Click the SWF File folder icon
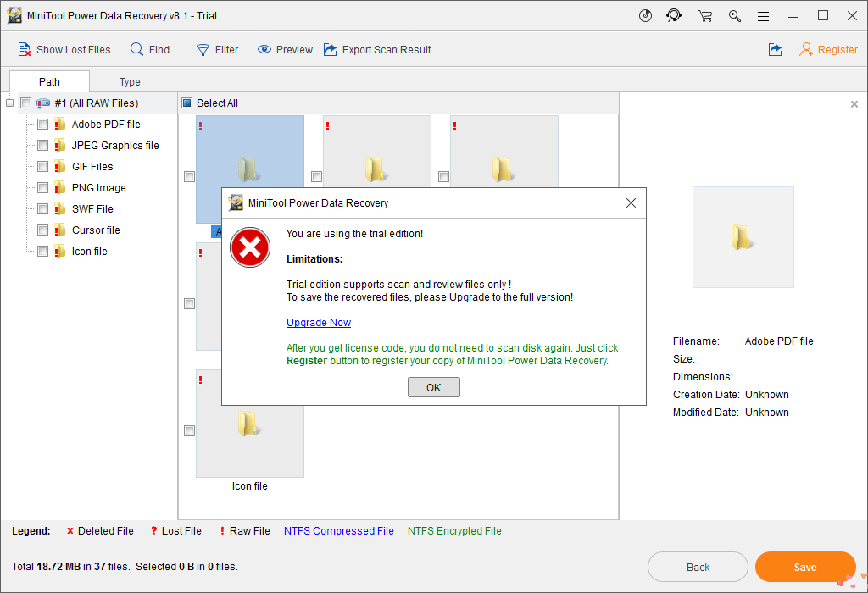 (60, 209)
